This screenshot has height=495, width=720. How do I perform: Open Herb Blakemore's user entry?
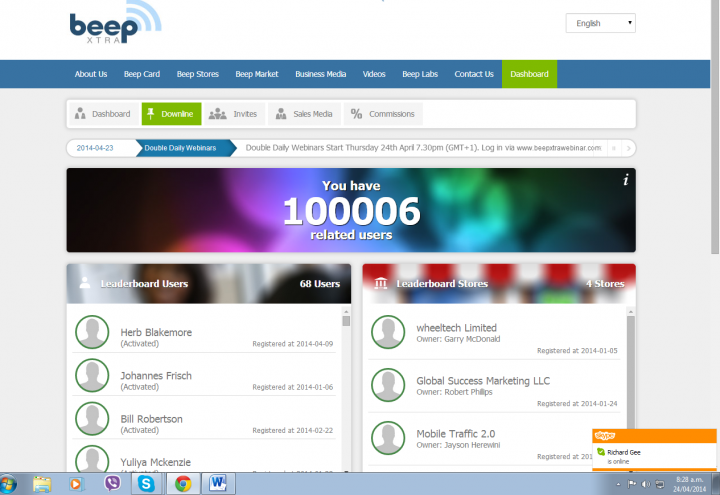point(204,332)
